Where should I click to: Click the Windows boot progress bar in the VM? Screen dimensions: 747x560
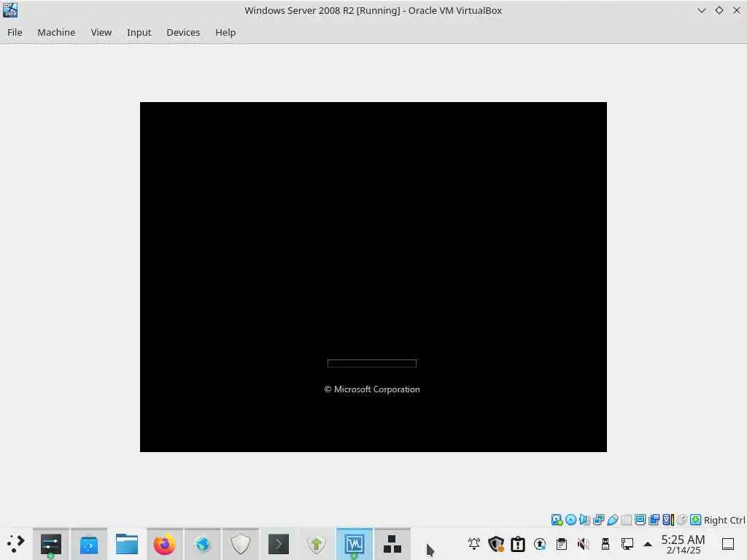[x=371, y=363]
